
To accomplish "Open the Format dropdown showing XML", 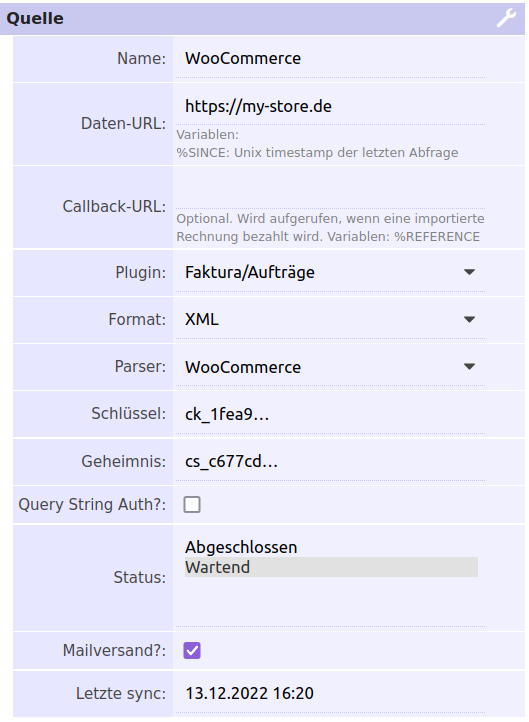I will (x=331, y=320).
